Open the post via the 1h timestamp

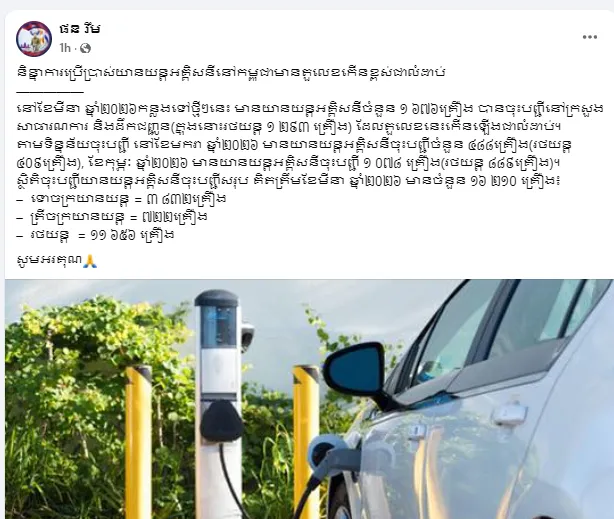click(65, 48)
